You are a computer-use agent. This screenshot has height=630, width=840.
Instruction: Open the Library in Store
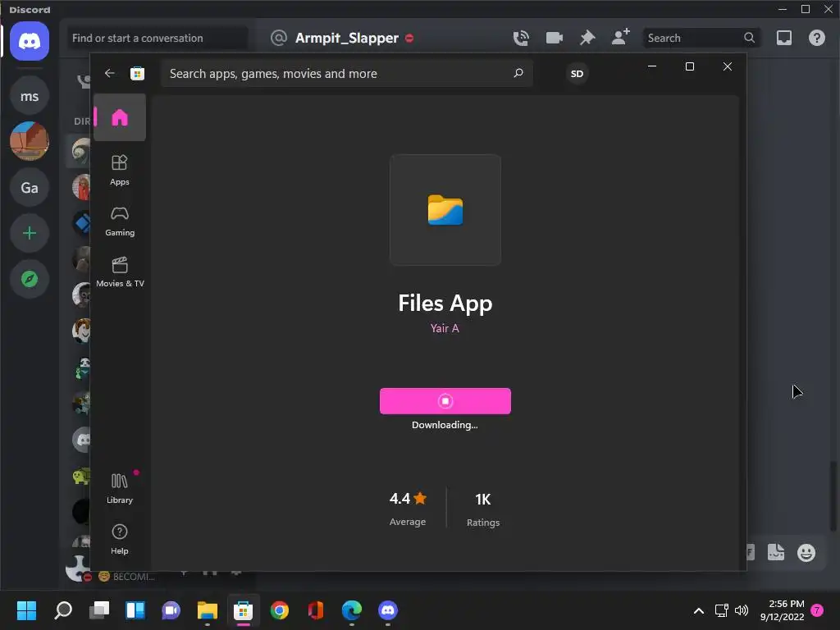(x=120, y=489)
